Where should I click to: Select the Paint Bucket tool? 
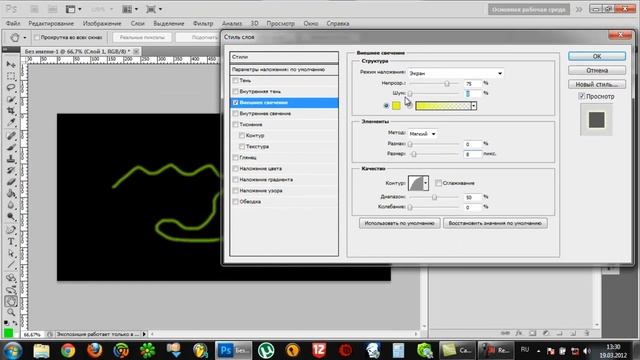(11, 193)
